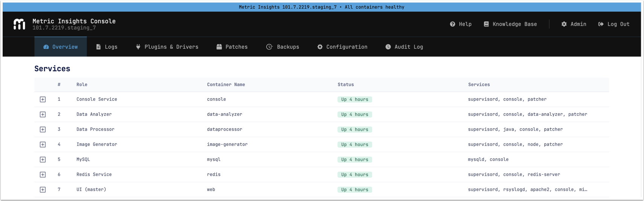644x201 pixels.
Task: Click the Help question mark icon
Action: point(452,24)
